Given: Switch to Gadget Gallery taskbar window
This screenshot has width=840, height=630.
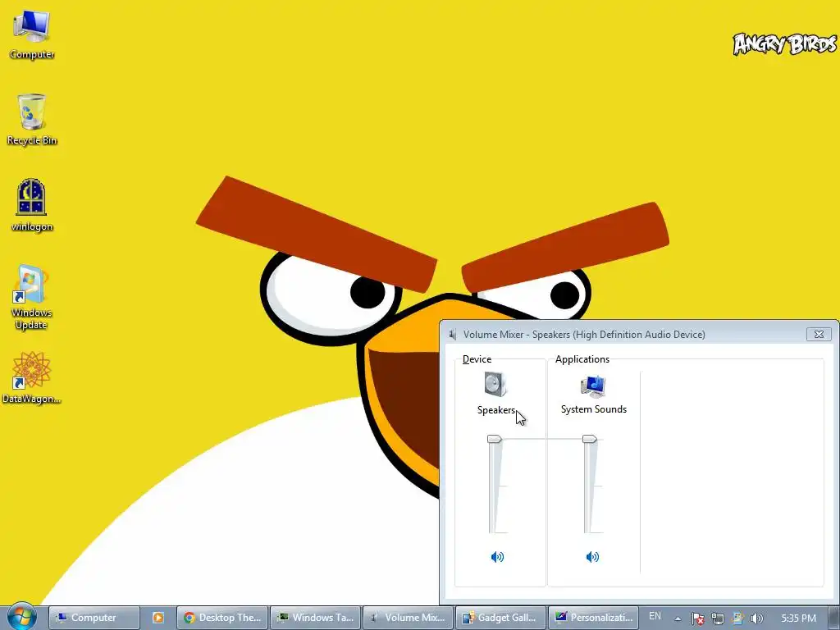Looking at the screenshot, I should [501, 618].
